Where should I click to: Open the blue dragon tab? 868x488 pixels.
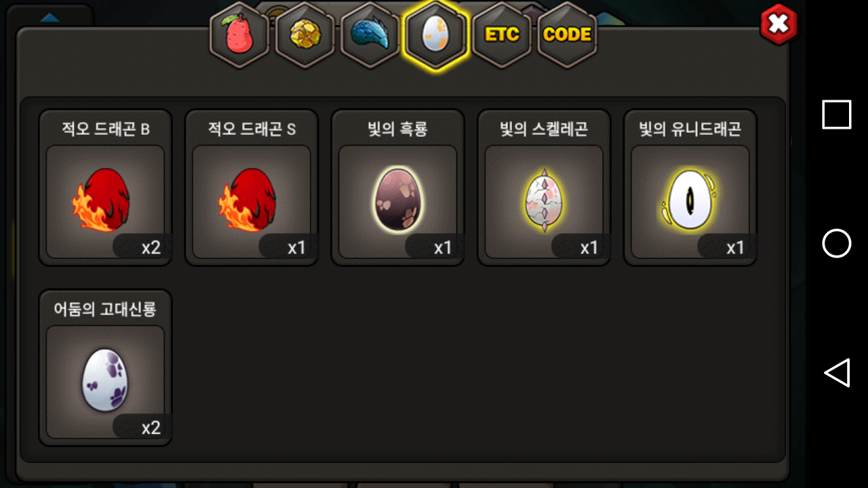(x=370, y=35)
